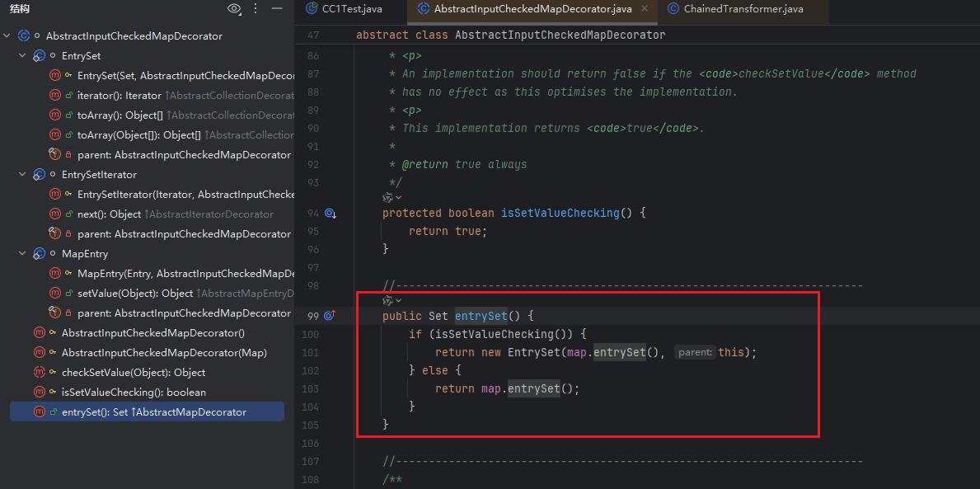This screenshot has height=489, width=980.
Task: Open the Structure panel three-dot options menu
Action: (256, 9)
